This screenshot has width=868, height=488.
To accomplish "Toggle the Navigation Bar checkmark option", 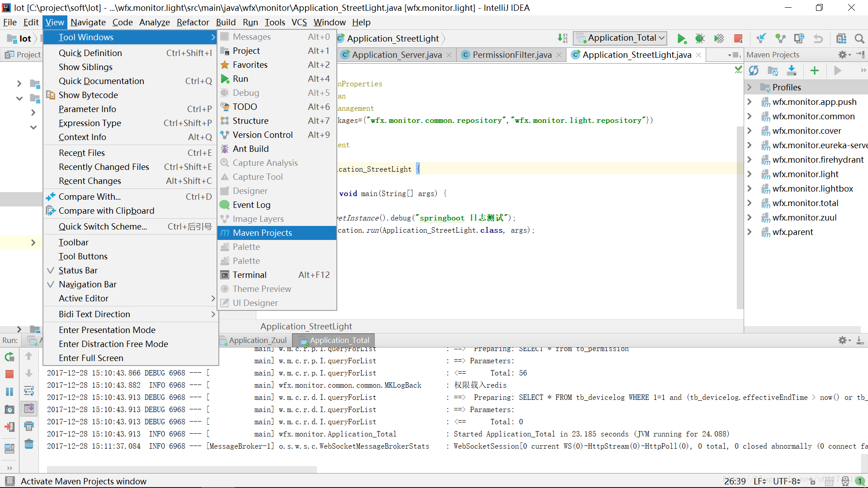I will pos(88,284).
